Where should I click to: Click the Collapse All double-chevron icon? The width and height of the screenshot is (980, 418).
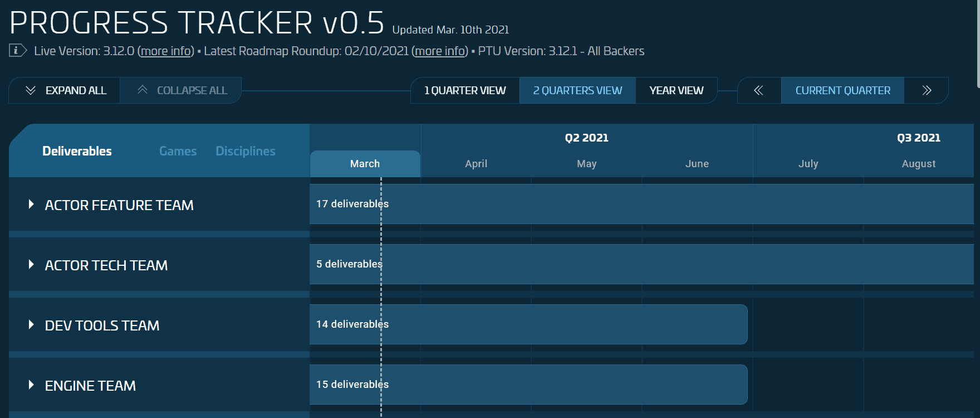click(x=143, y=90)
